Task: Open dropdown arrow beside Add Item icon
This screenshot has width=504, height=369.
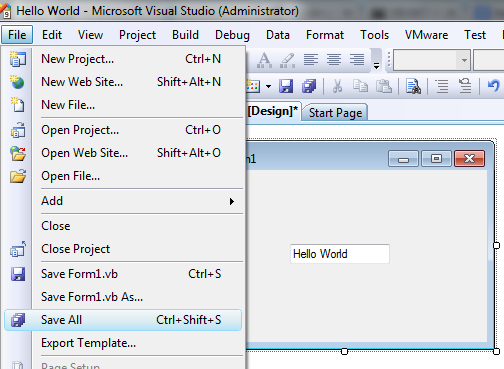Action: point(268,87)
